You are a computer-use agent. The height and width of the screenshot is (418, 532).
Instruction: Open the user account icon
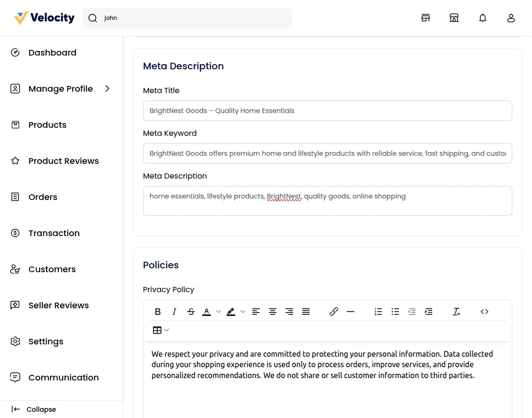click(511, 18)
